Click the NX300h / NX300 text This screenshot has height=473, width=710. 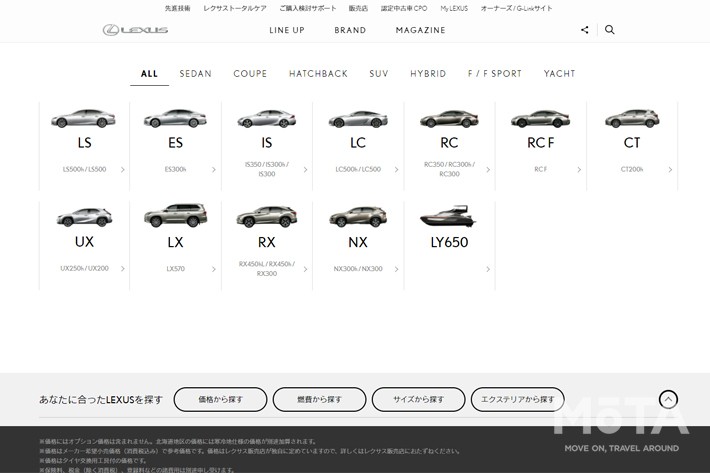pos(358,269)
